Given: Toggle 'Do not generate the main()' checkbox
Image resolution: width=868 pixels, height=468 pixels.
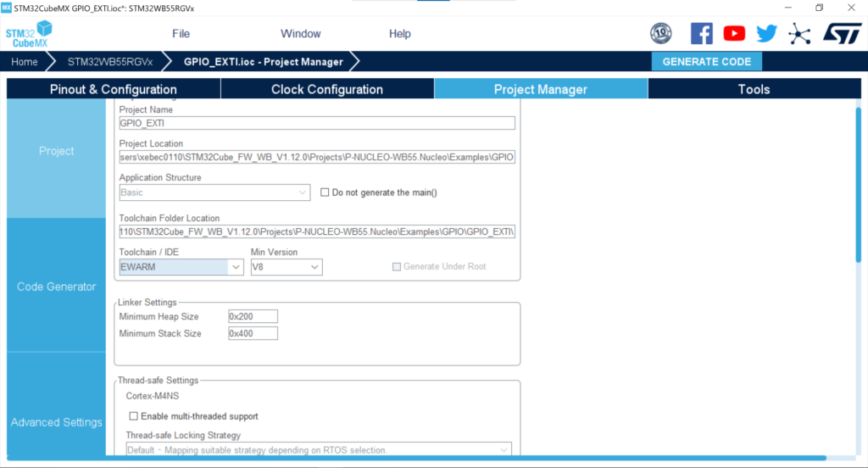Looking at the screenshot, I should click(x=325, y=192).
